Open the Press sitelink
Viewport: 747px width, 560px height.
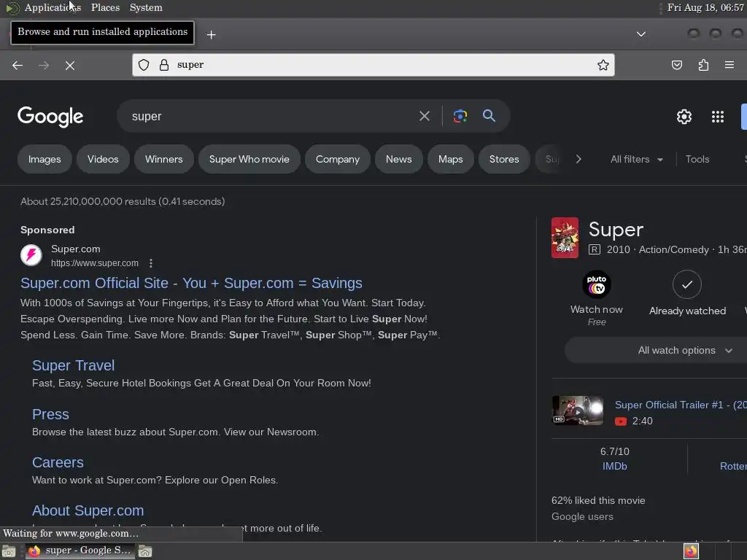coord(50,414)
